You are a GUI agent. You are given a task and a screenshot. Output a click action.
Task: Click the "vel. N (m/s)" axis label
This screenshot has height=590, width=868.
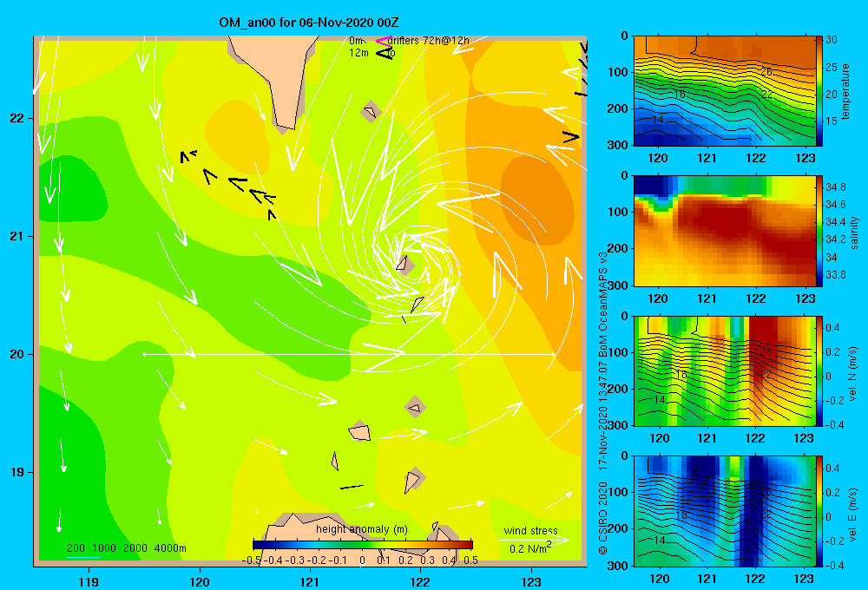(x=853, y=374)
